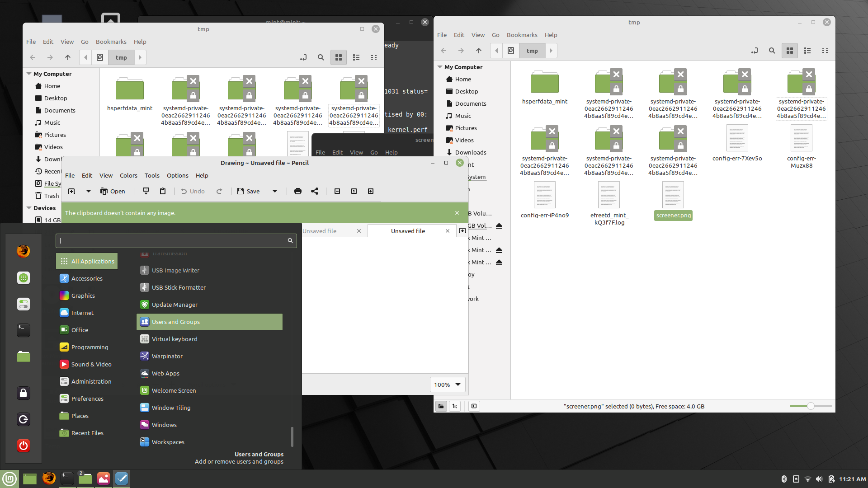This screenshot has width=868, height=488.
Task: Open Software Manager from the menu favorites sidebar
Action: point(24,278)
